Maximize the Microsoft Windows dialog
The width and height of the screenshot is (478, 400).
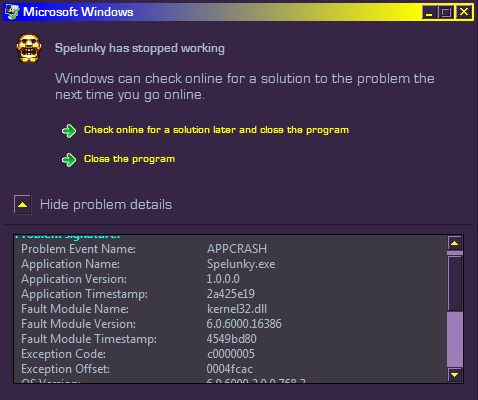coord(446,12)
